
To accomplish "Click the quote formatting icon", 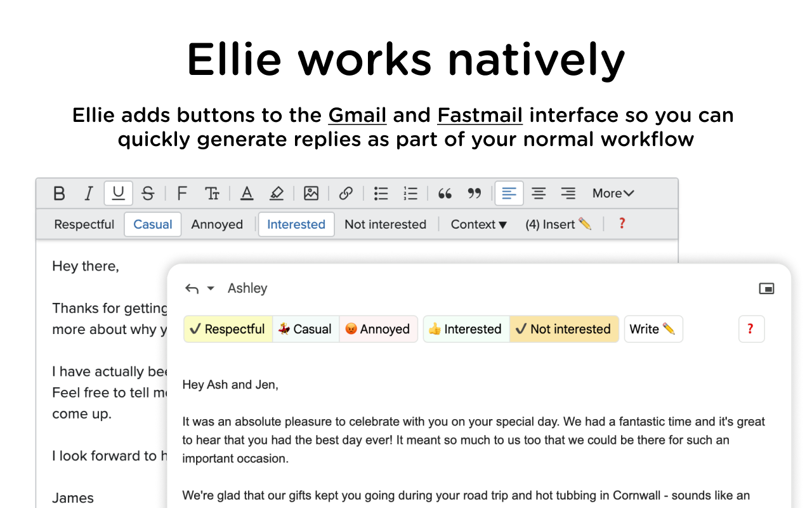I will coord(445,193).
